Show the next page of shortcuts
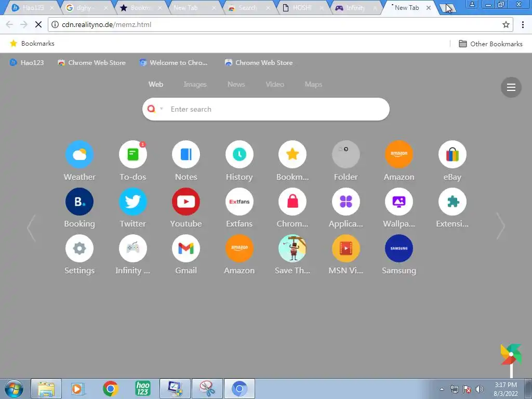The height and width of the screenshot is (399, 532). [x=501, y=226]
